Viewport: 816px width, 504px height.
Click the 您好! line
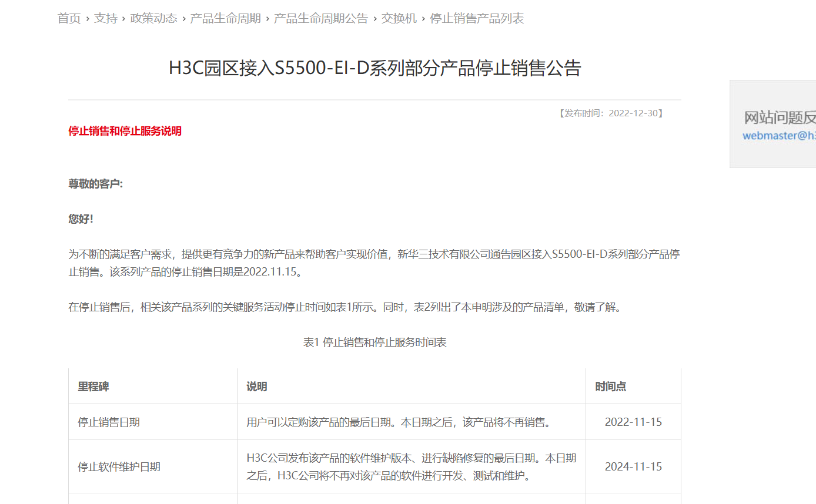(x=81, y=219)
